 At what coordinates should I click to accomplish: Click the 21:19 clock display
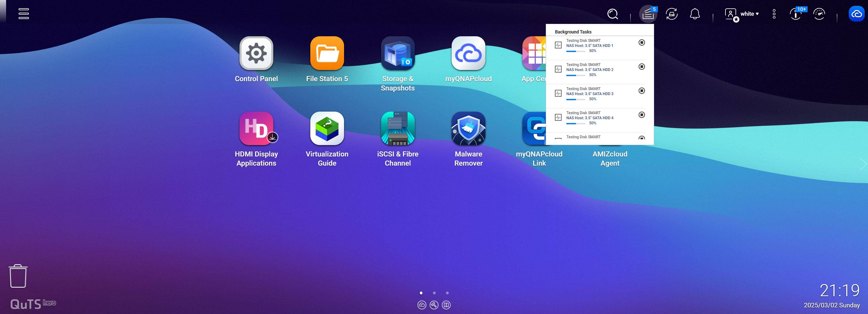click(x=839, y=290)
